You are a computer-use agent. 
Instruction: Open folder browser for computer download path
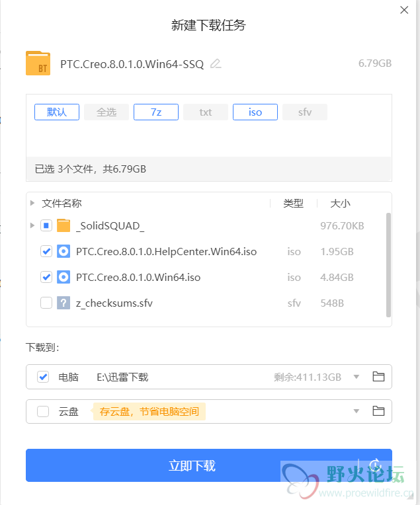(x=378, y=377)
